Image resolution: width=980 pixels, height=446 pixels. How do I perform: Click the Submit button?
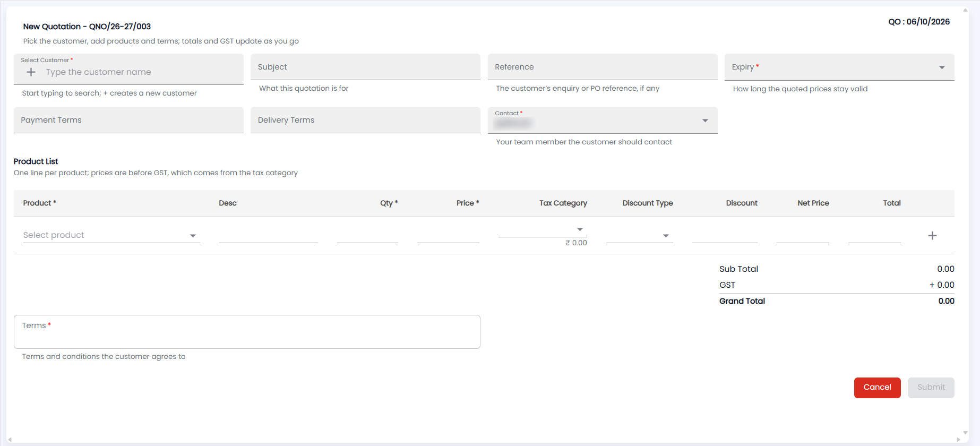point(931,388)
